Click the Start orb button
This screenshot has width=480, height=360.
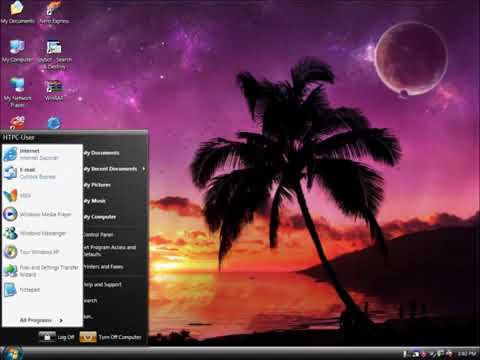tap(12, 353)
